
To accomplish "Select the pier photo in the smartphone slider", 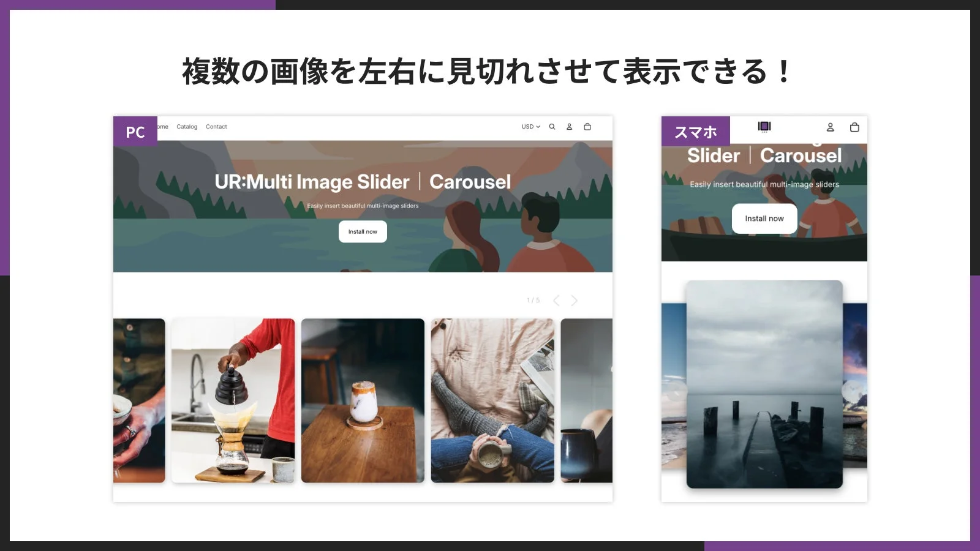I will coord(764,383).
